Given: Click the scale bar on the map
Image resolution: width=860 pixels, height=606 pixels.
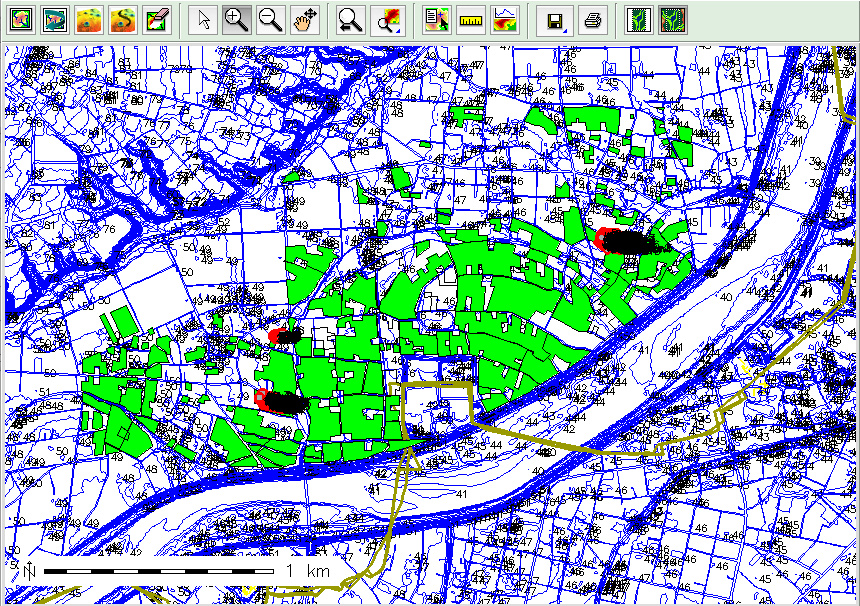Looking at the screenshot, I should point(159,571).
